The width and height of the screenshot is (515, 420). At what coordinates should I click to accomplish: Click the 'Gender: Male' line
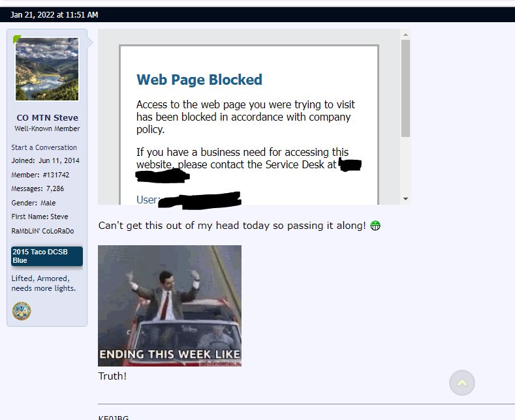pos(33,203)
